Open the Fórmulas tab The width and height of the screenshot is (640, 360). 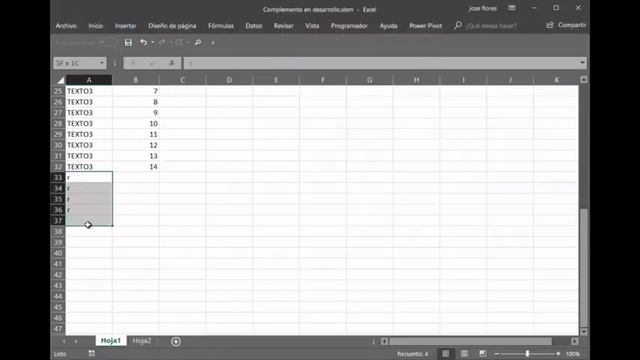[x=221, y=26]
